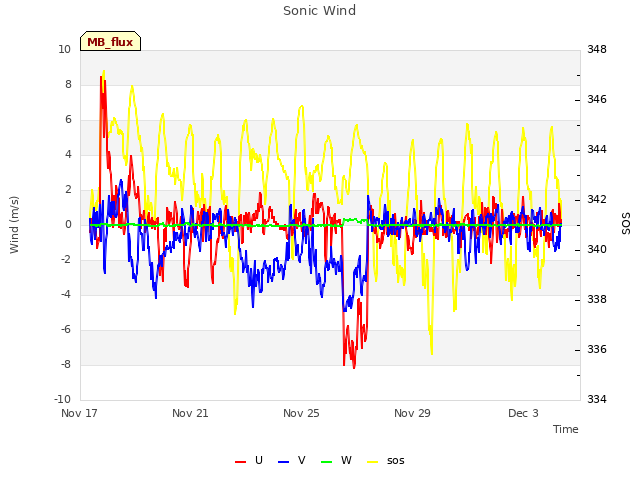
Task: Click the 340 value on sos axis
Action: [x=597, y=249]
